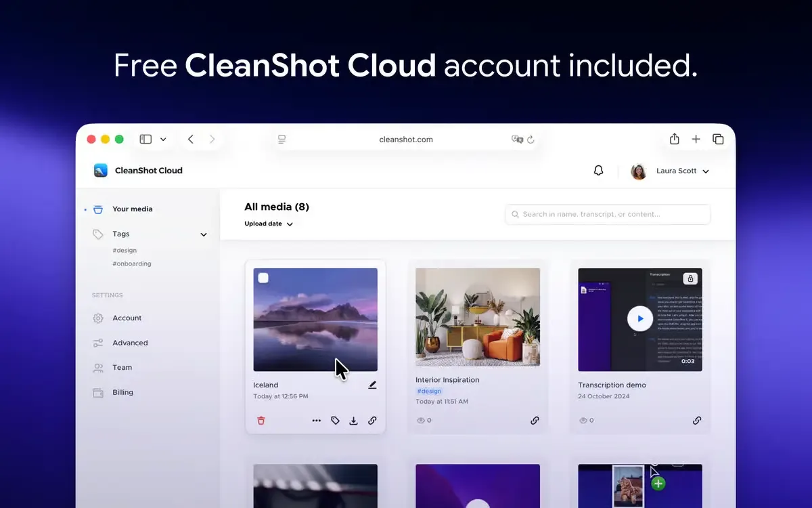Open the Laura Scott account dropdown
Image resolution: width=812 pixels, height=508 pixels.
coord(706,171)
